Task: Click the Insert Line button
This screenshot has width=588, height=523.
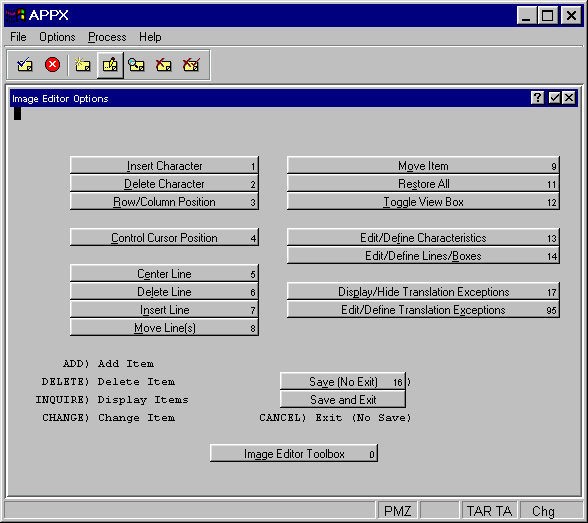Action: click(x=164, y=309)
